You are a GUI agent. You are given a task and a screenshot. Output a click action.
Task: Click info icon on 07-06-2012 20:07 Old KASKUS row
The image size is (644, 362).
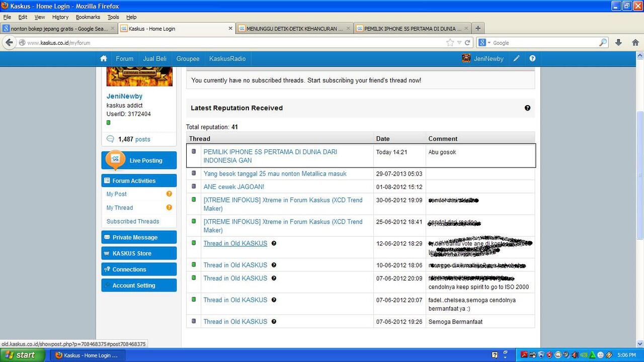(x=274, y=299)
